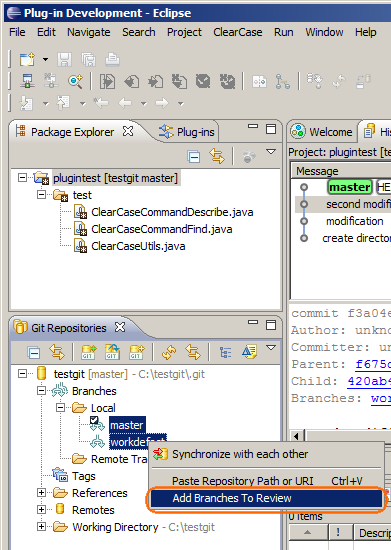The height and width of the screenshot is (550, 391).
Task: Click the Print icon in toolbar
Action: [112, 59]
